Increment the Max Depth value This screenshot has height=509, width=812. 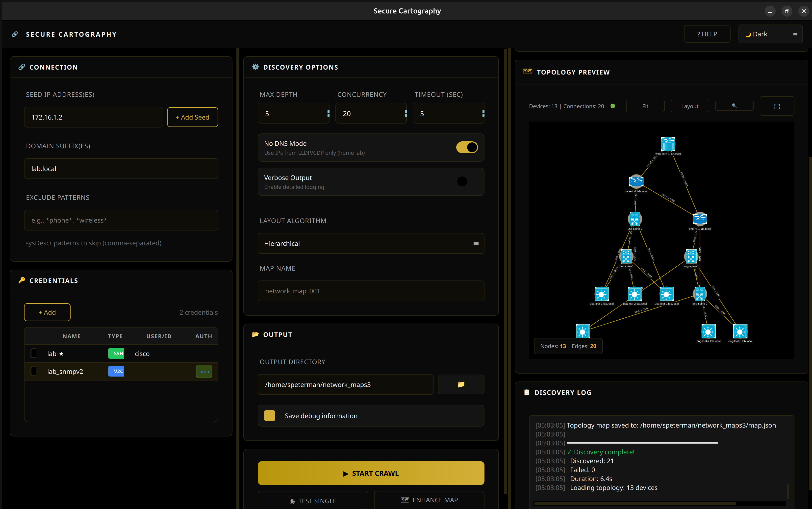pyautogui.click(x=328, y=111)
